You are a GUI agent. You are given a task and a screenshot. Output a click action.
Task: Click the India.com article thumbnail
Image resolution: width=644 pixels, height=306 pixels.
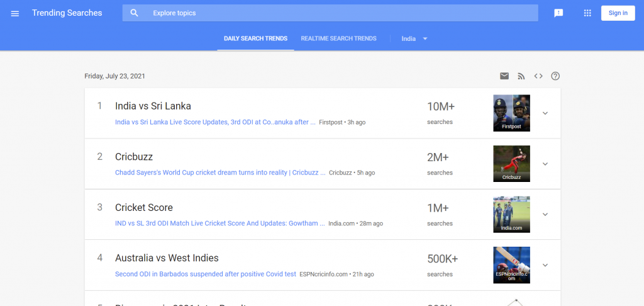pyautogui.click(x=511, y=214)
